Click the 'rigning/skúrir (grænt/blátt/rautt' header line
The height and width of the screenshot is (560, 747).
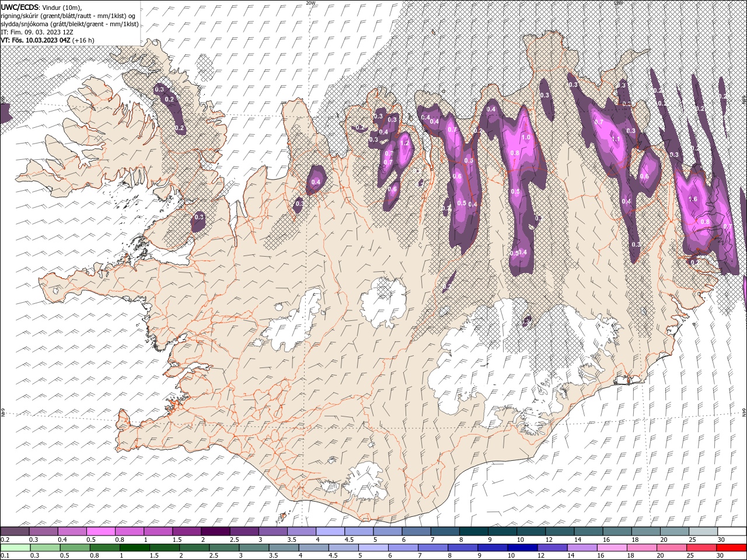click(x=68, y=15)
